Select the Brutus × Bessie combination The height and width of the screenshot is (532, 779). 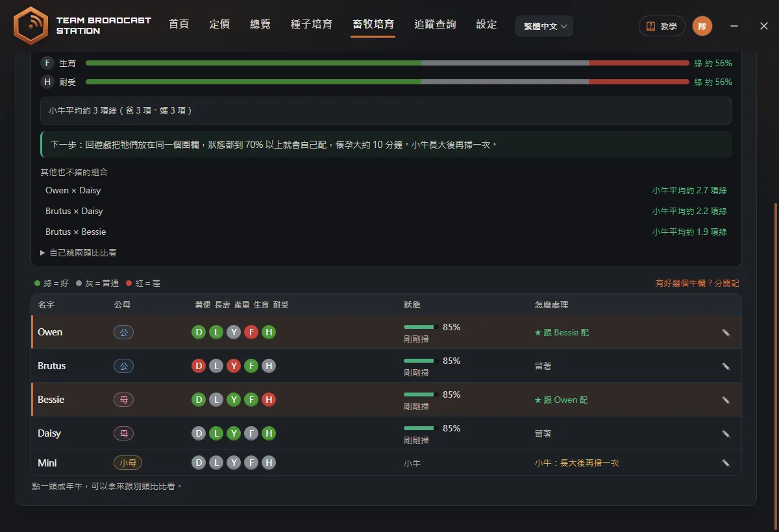(386, 232)
